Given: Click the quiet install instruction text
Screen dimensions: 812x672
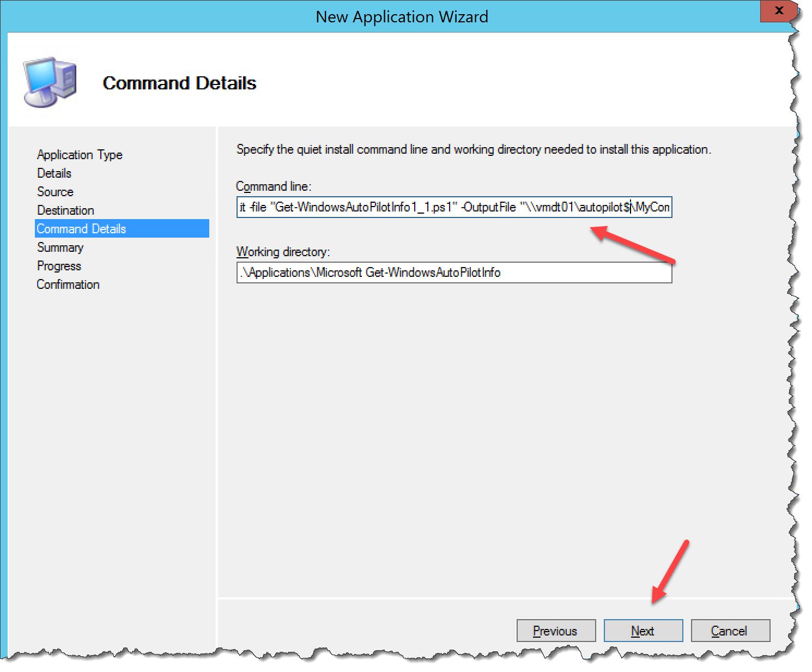Looking at the screenshot, I should 473,149.
